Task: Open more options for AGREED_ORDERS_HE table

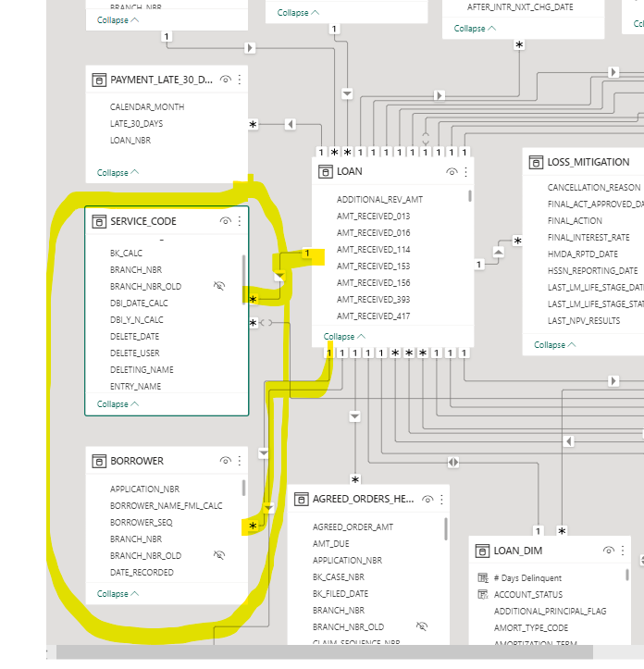Action: [441, 499]
